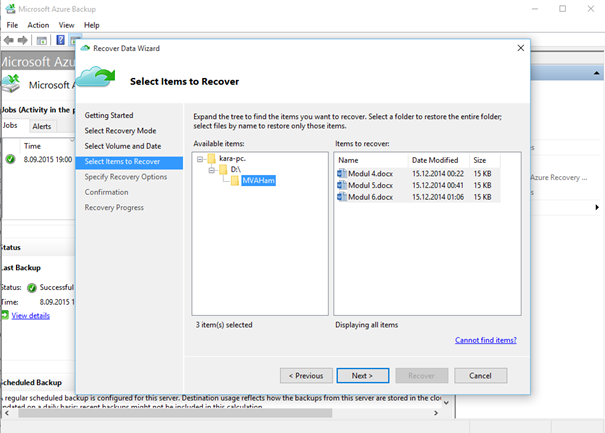605x433 pixels.
Task: Click the Recovery Progress wizard step
Action: click(114, 208)
